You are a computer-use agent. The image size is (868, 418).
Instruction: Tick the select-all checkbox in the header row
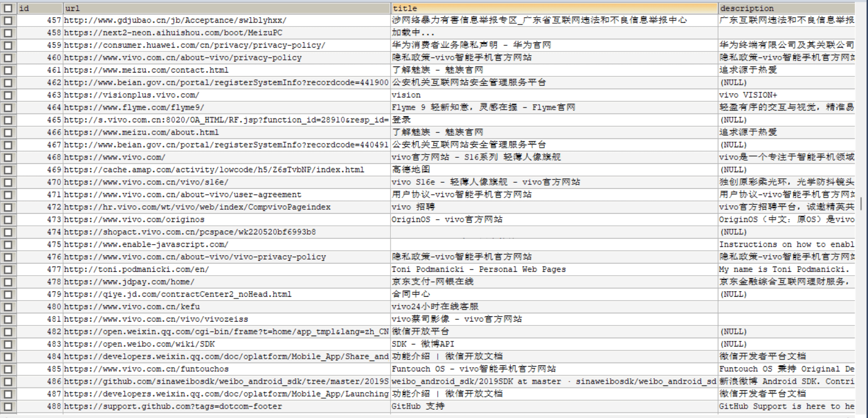pos(8,8)
